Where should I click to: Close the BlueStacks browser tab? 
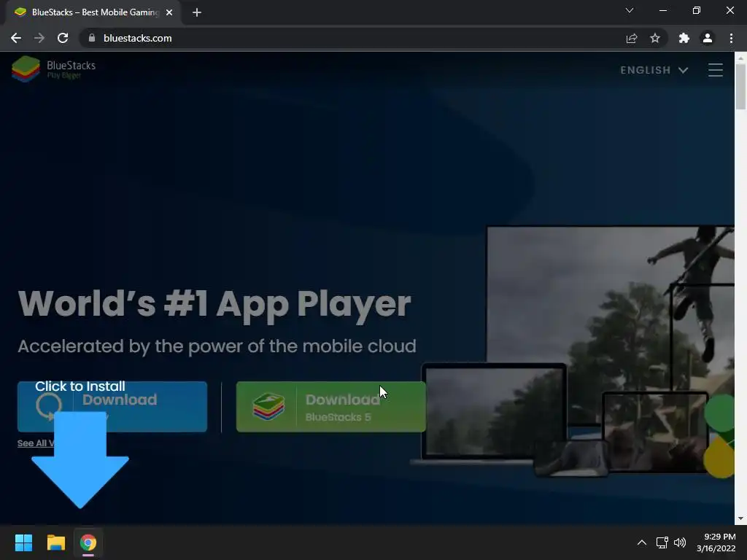(x=169, y=12)
